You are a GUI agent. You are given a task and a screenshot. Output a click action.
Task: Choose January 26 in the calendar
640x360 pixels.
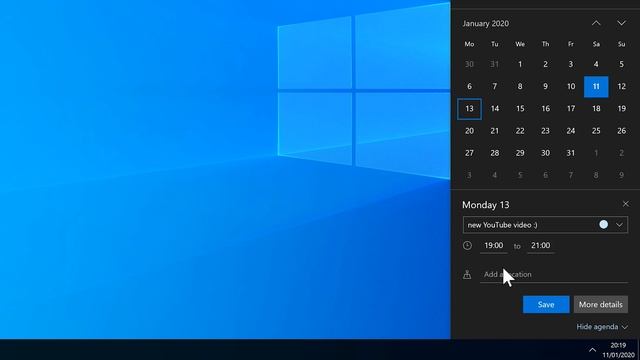coord(621,131)
